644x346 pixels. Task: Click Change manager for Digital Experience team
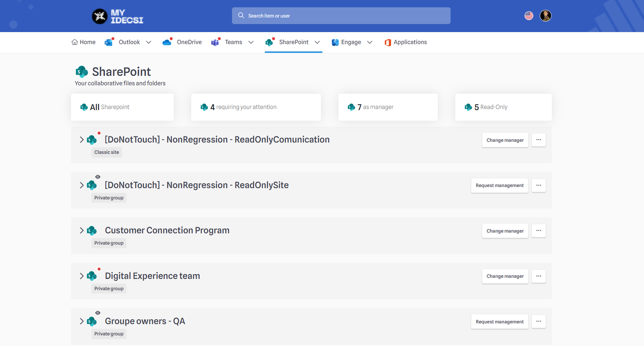505,276
